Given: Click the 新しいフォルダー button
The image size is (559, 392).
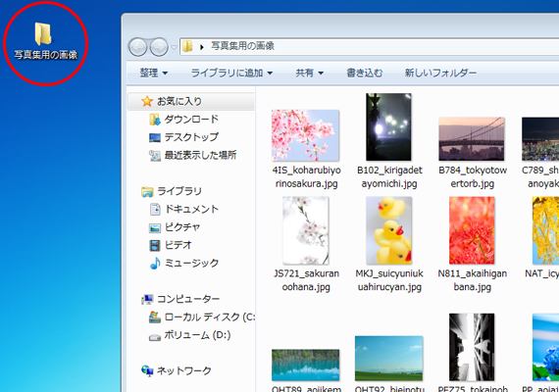Looking at the screenshot, I should pos(440,73).
